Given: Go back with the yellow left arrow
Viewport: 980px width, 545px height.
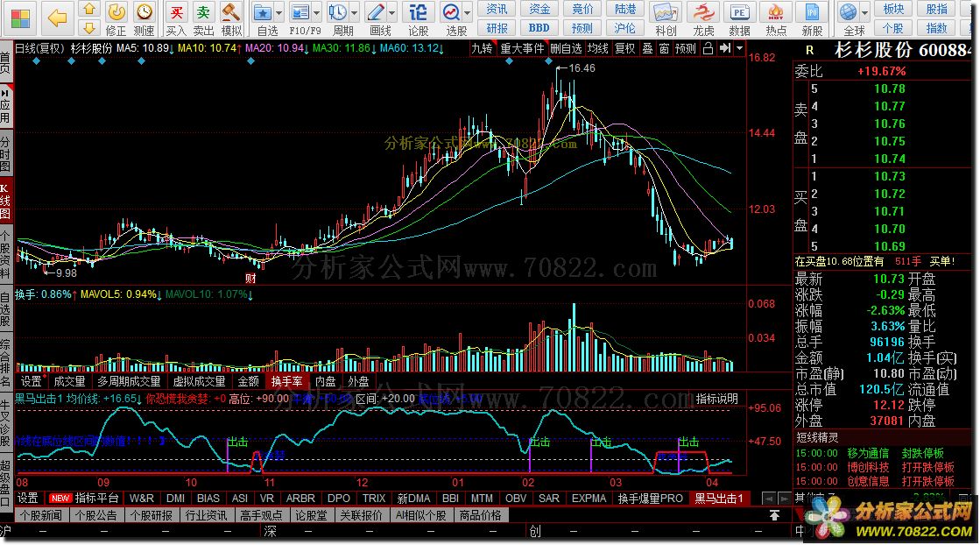Looking at the screenshot, I should [x=57, y=18].
